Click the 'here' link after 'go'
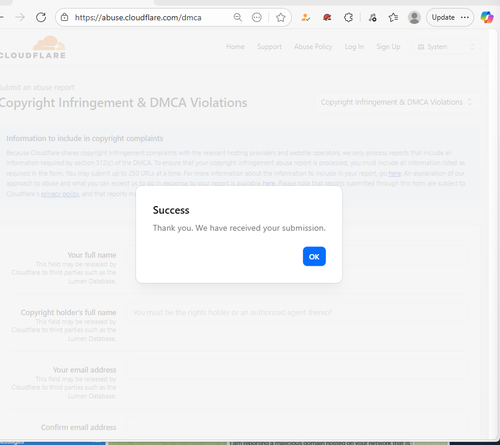Screen dimensions: 500x445 (395, 173)
